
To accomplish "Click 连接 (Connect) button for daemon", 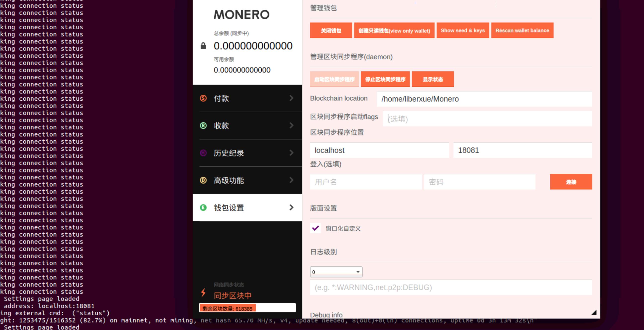I will (571, 182).
